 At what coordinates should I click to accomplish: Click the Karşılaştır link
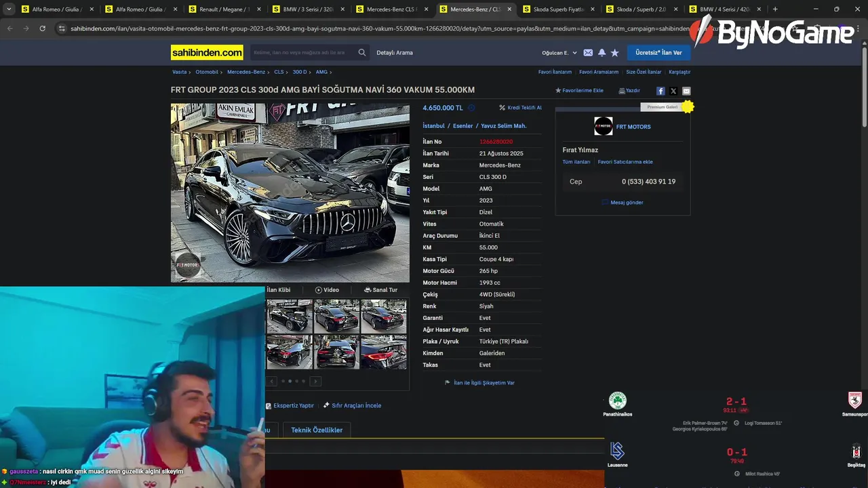(x=679, y=72)
